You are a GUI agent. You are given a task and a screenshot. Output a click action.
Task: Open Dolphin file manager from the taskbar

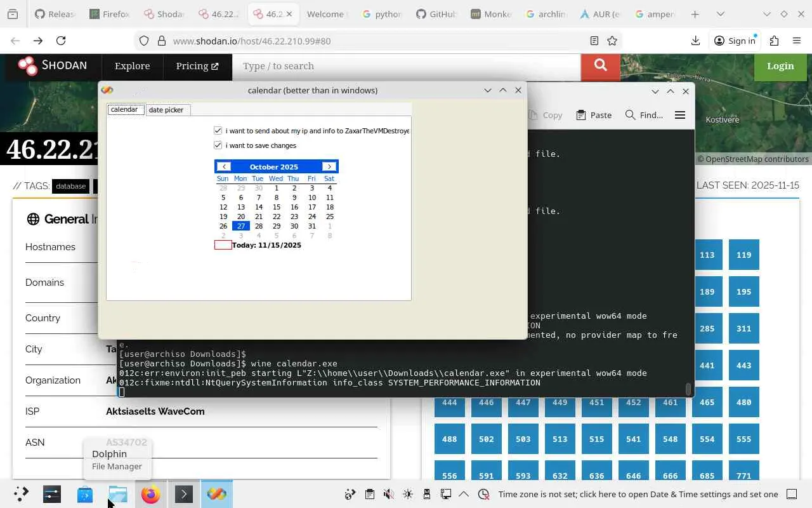[118, 494]
